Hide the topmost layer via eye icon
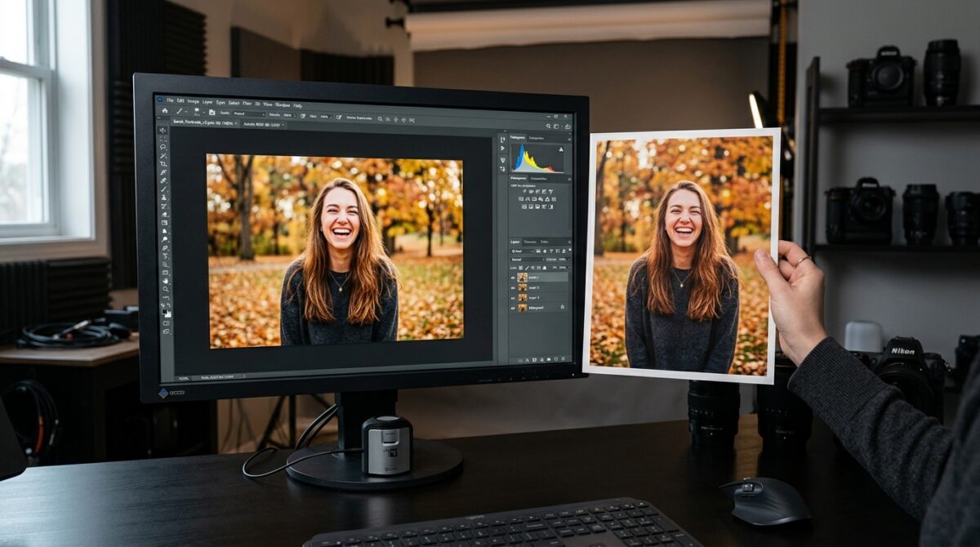The width and height of the screenshot is (980, 547). [x=513, y=278]
